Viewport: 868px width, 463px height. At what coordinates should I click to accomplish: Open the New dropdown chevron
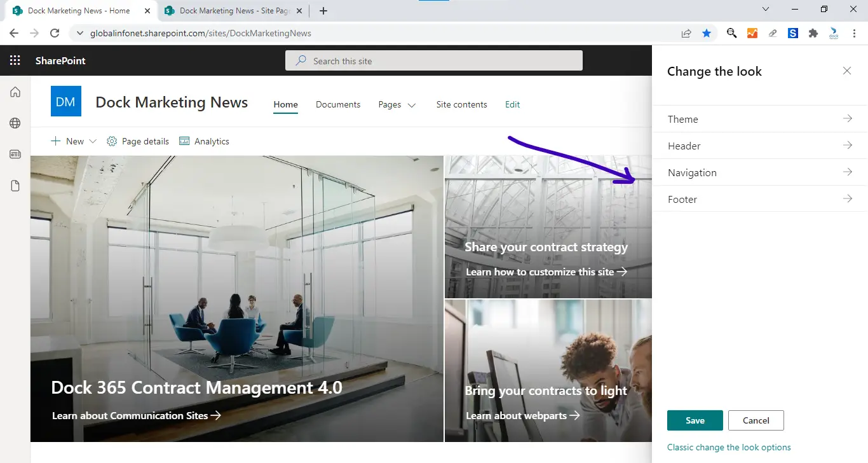click(x=93, y=141)
